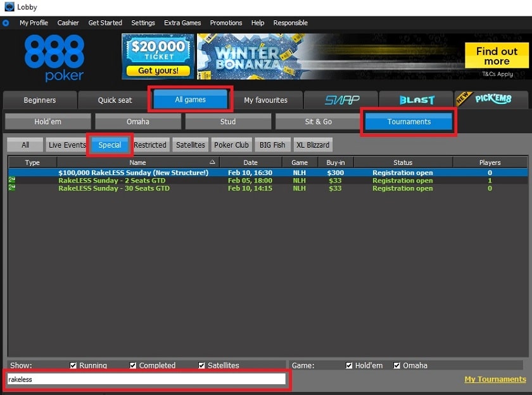Select the RakeLESS Sunday - 30 Seats GTD row
The width and height of the screenshot is (532, 395).
[x=268, y=188]
